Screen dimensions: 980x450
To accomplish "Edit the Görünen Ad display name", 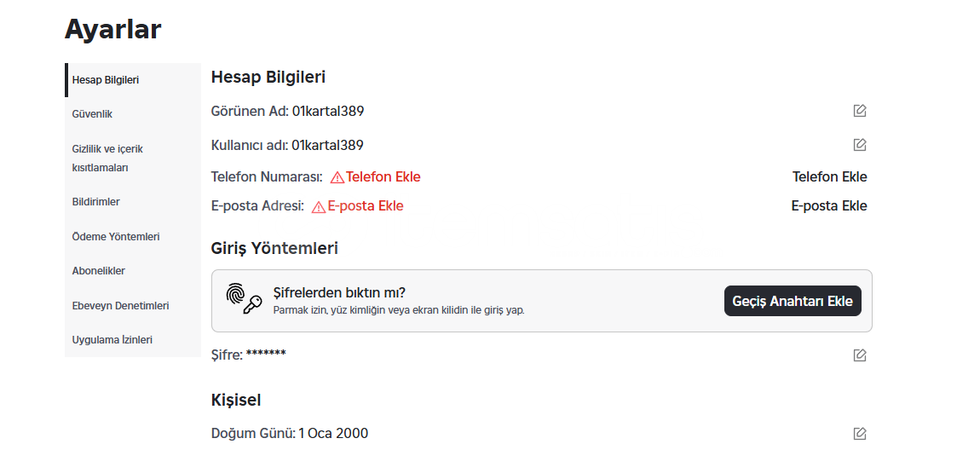I will tap(859, 112).
